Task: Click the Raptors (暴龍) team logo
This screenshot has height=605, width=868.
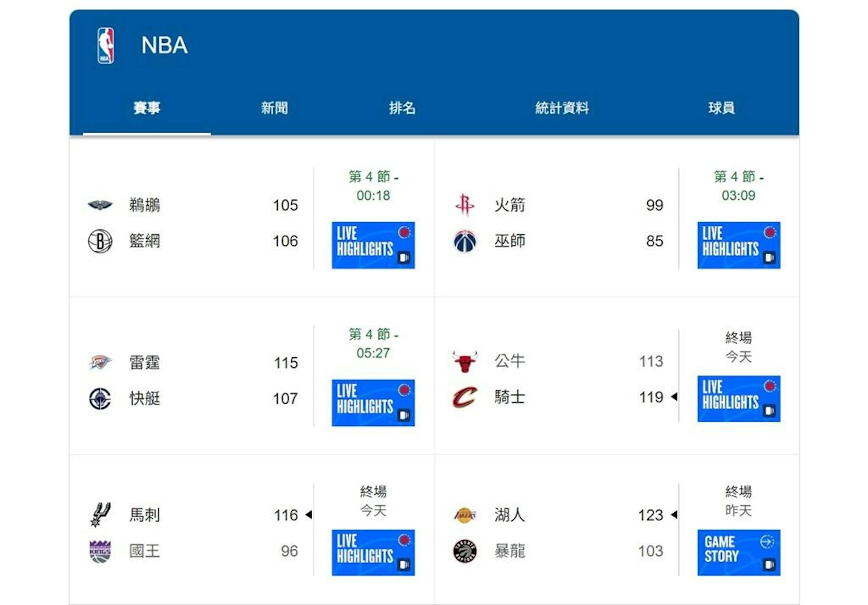Action: pos(465,551)
